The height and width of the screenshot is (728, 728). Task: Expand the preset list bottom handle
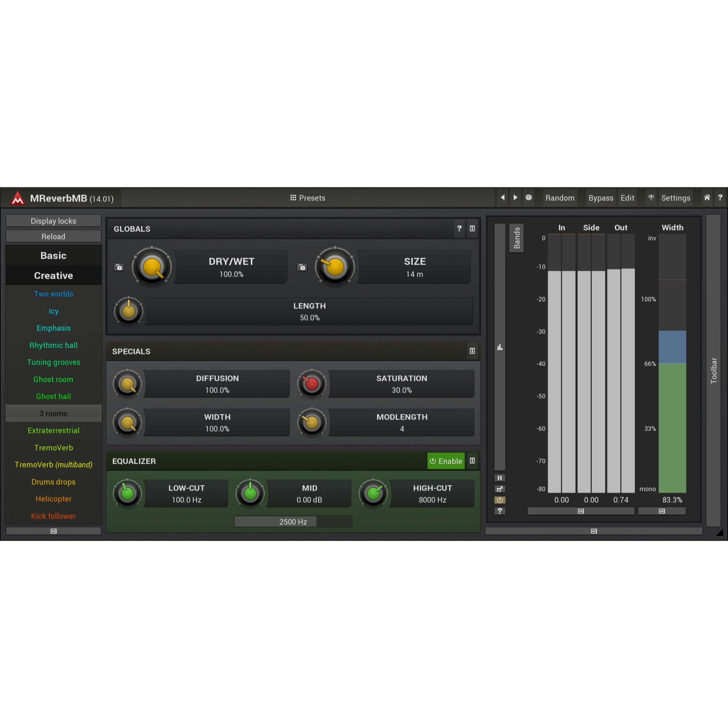tap(54, 531)
